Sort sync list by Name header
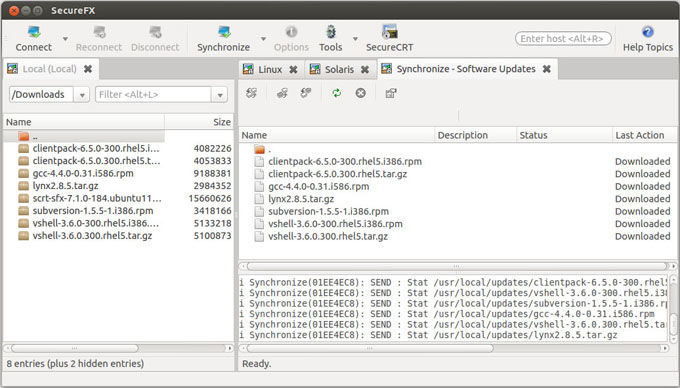The height and width of the screenshot is (388, 680). tap(337, 135)
